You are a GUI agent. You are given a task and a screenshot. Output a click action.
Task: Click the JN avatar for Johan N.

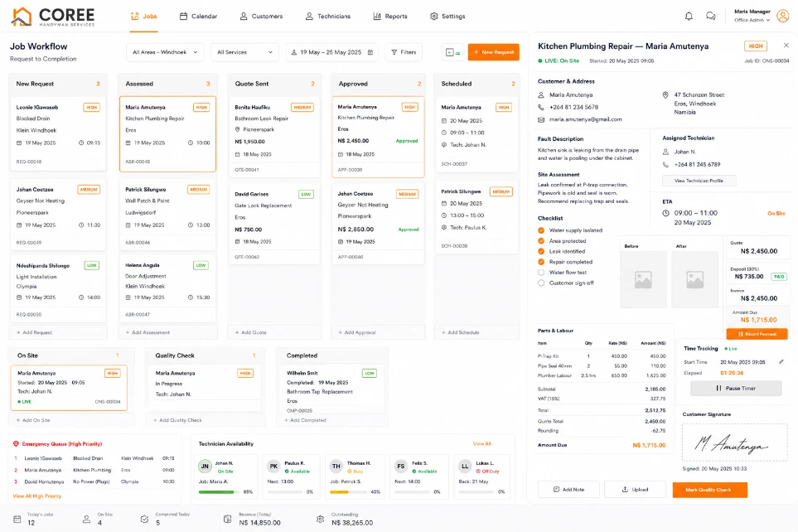[x=205, y=466]
